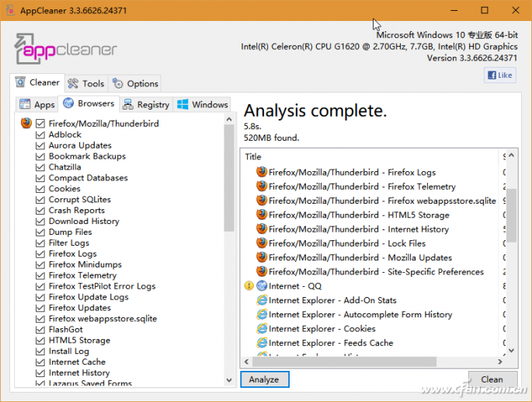Screen dimensions: 532x402
Task: Click the Firefox icon beside Site-Specific Preferences result
Action: click(261, 271)
